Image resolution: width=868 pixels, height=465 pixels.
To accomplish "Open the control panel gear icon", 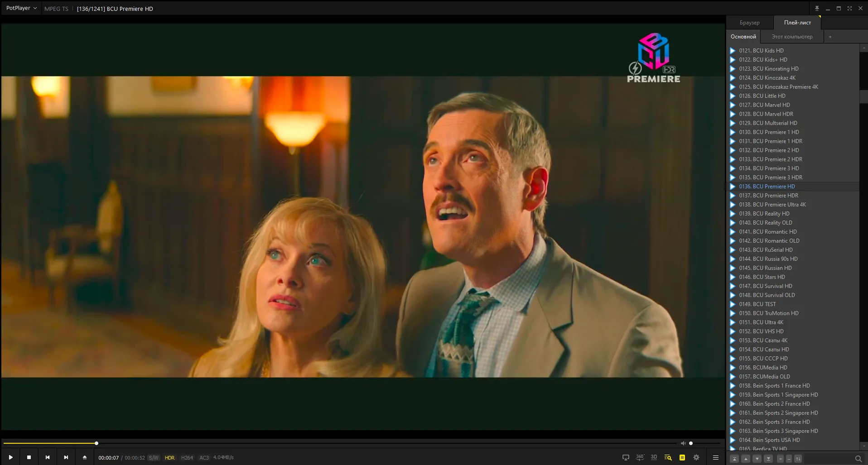I will click(x=696, y=457).
